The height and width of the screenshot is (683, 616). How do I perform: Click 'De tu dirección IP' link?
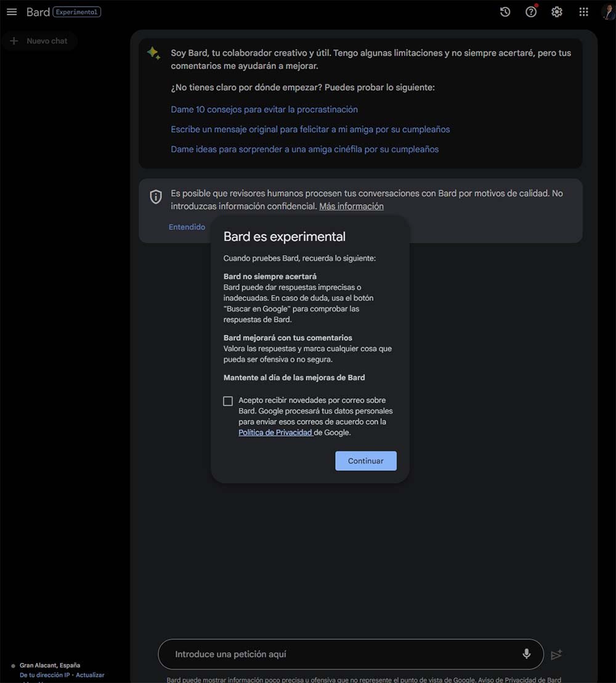tap(44, 675)
